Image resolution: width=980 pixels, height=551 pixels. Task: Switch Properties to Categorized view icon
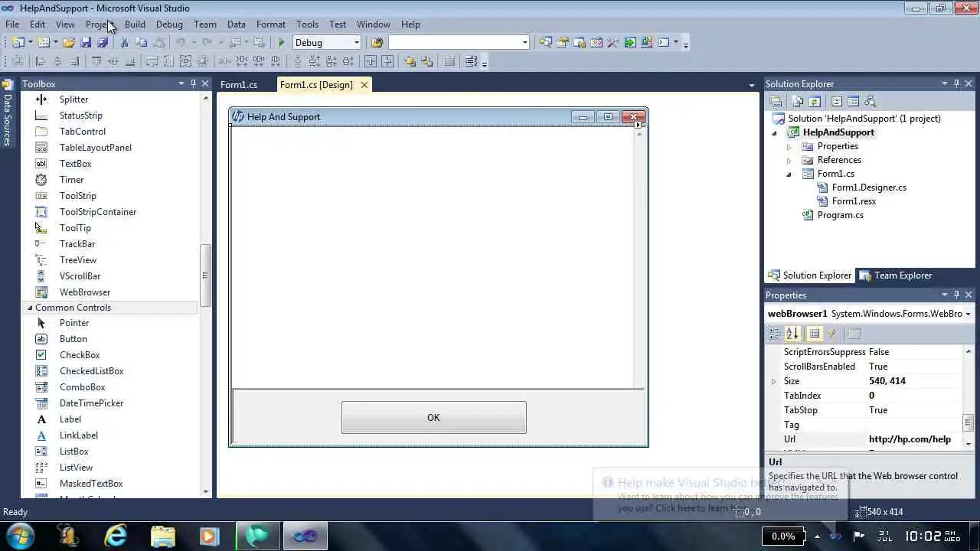775,334
